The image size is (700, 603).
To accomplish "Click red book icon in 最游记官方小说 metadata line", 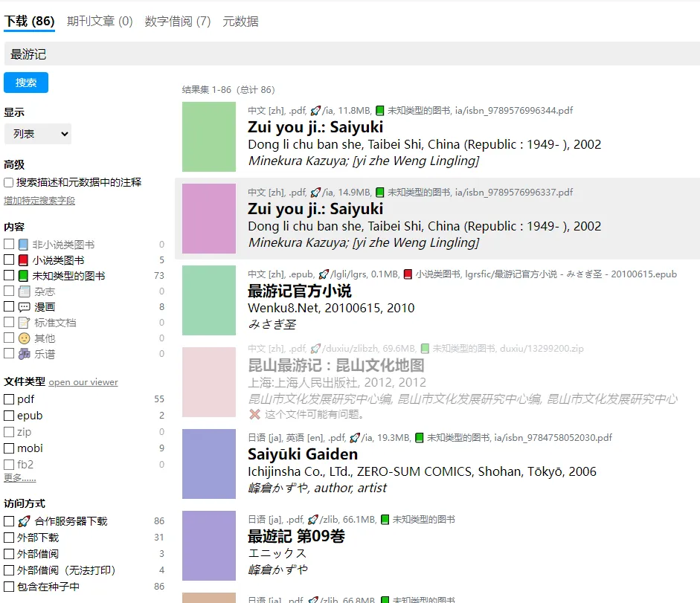I will pos(408,274).
